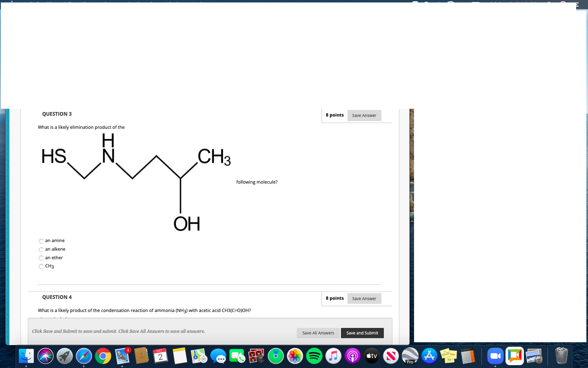
Task: Switch to Zoom in dock
Action: pos(495,356)
